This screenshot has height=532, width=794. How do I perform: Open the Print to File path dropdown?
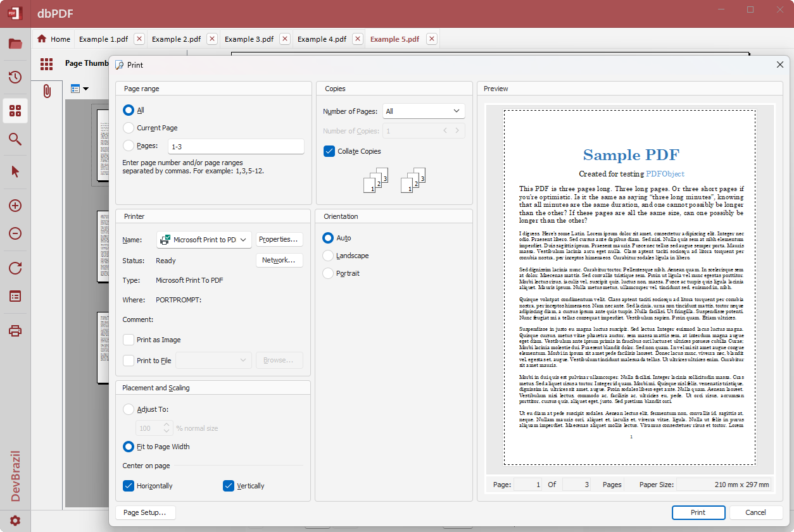[x=214, y=360]
